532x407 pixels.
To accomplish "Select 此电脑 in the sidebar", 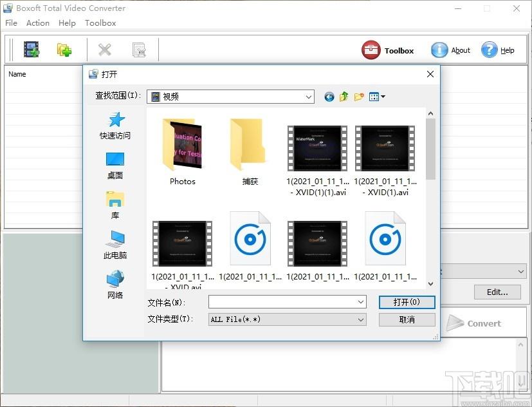I will (x=115, y=245).
